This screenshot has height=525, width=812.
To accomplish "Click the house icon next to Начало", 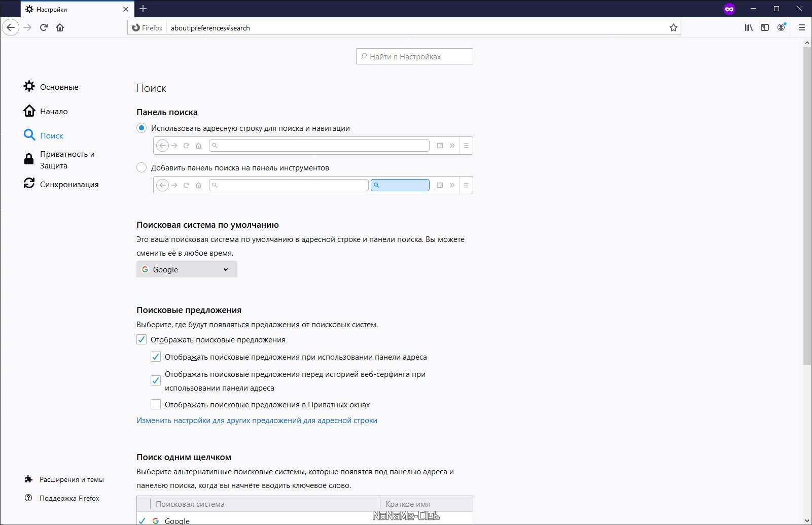I will pos(29,111).
